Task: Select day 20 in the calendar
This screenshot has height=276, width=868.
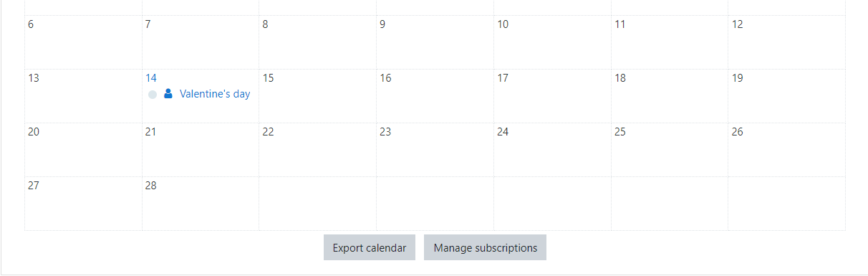Action: pyautogui.click(x=83, y=150)
